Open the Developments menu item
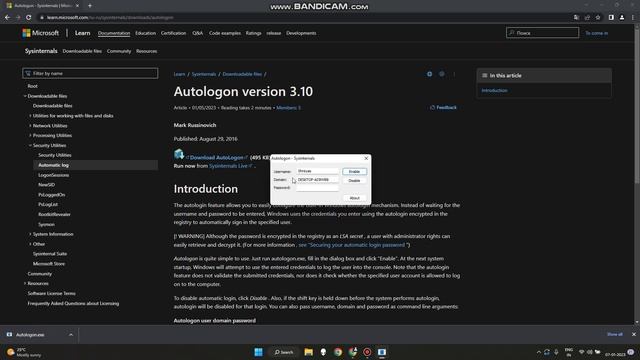Image resolution: width=640 pixels, height=360 pixels. [301, 33]
